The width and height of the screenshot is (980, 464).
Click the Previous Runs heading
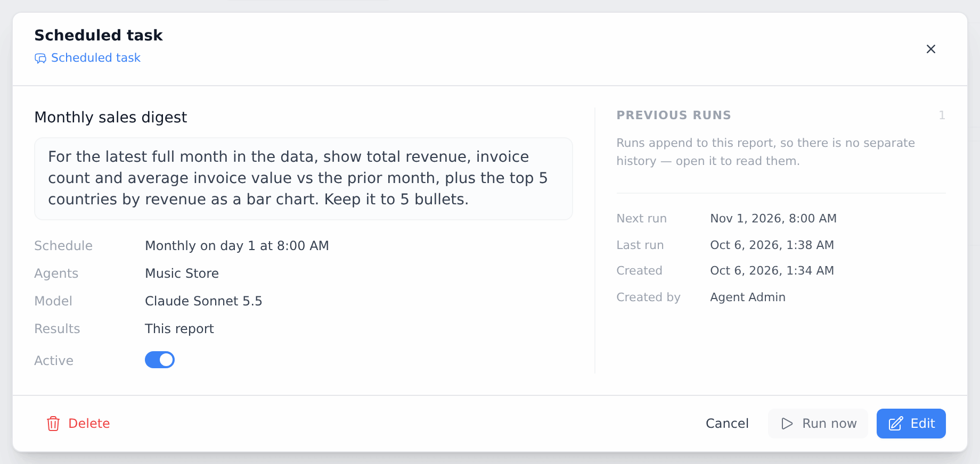pyautogui.click(x=674, y=115)
